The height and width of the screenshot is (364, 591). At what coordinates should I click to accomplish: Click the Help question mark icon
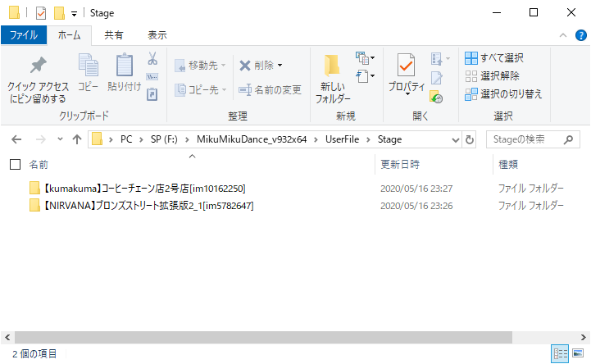click(x=581, y=35)
